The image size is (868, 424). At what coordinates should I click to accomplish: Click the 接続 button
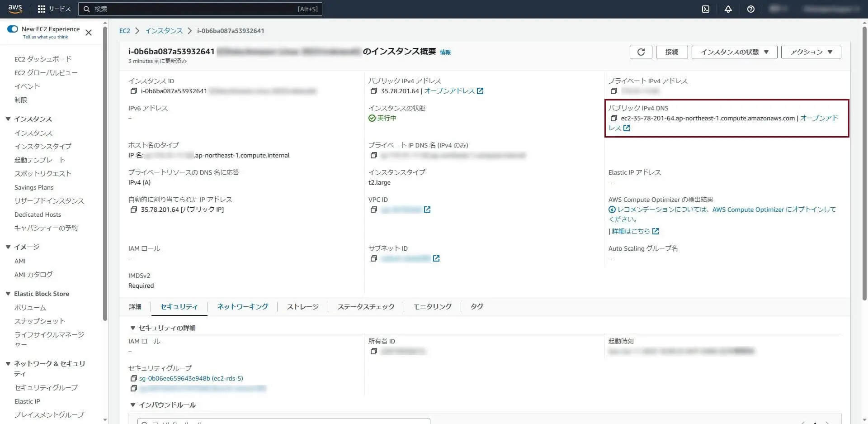672,52
